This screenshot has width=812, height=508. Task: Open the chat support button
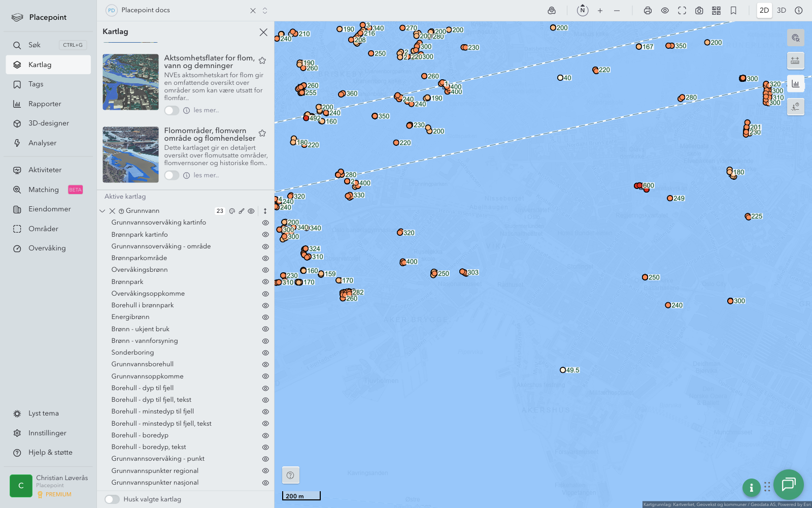788,484
